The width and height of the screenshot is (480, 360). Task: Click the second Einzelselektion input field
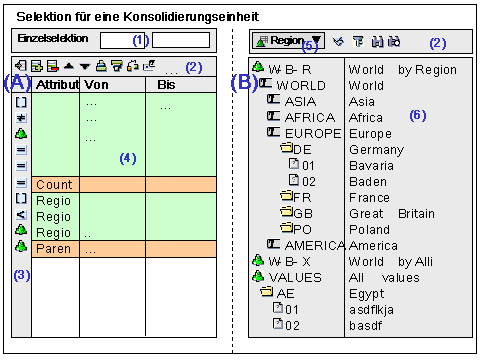(181, 40)
